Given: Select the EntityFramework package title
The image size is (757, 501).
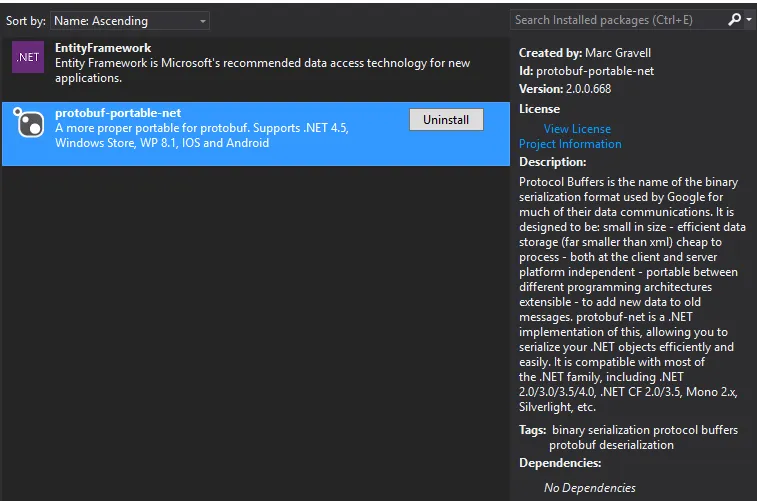Looking at the screenshot, I should point(103,48).
